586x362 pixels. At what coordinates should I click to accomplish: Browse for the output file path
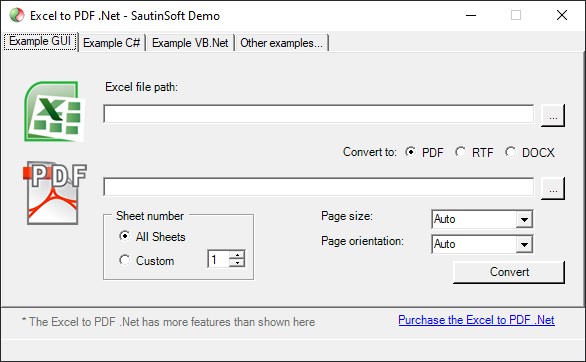553,189
